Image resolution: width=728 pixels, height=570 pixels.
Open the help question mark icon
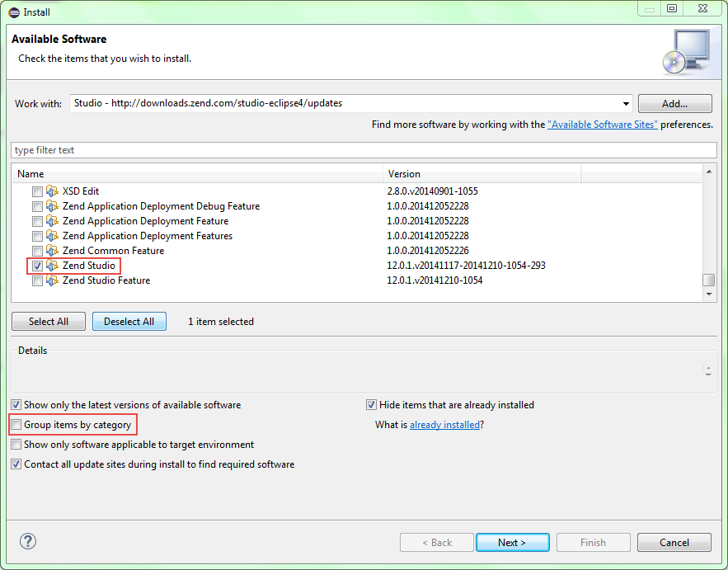tap(28, 541)
